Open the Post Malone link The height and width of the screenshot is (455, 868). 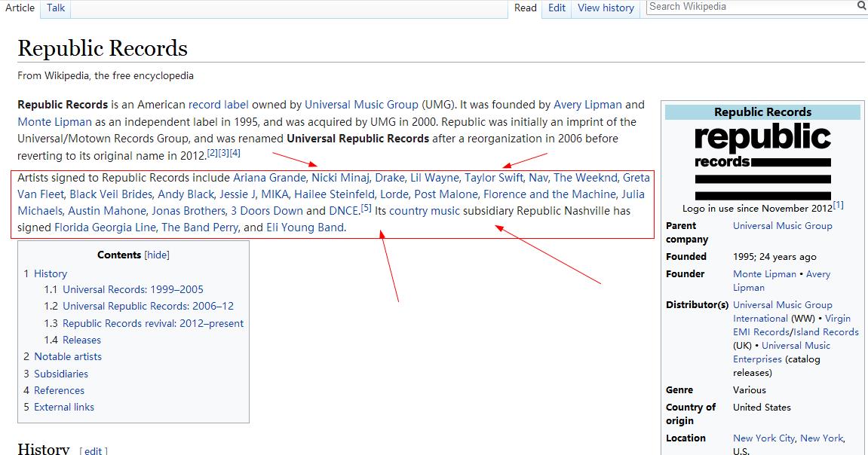coord(446,194)
